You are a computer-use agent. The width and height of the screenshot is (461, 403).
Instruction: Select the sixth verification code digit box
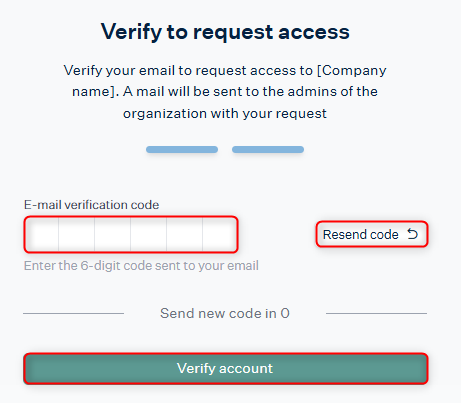220,234
